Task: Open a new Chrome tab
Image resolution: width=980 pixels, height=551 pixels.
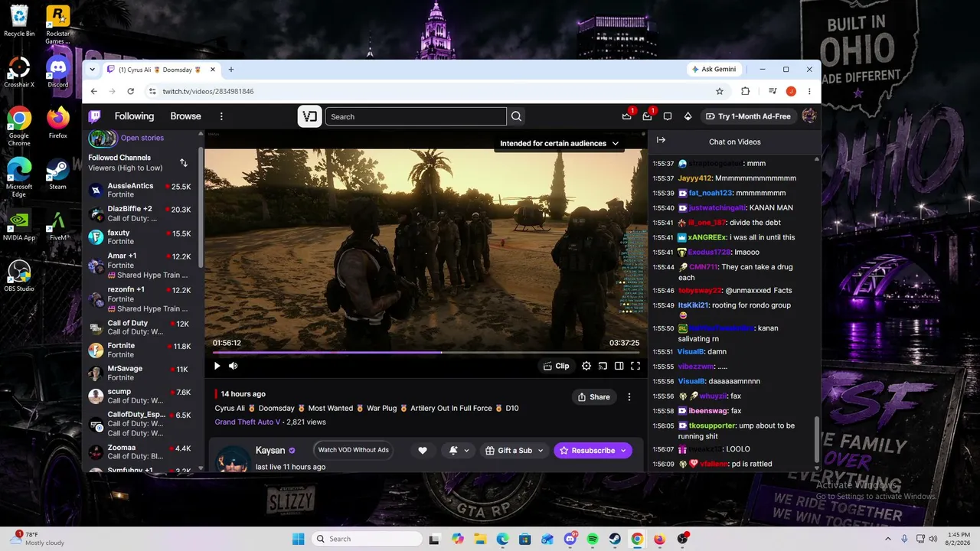Action: (231, 70)
